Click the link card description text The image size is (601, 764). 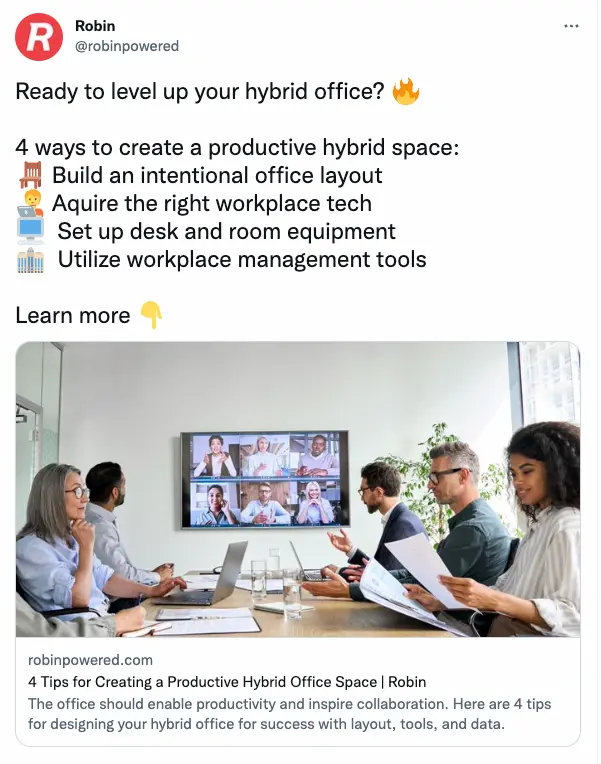pos(290,714)
